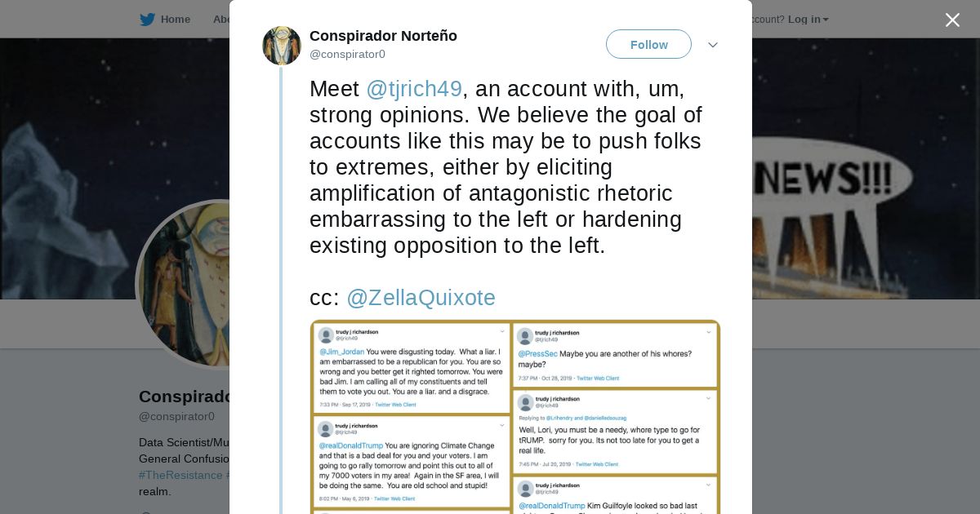
Task: Click the Conspirador Norteño display name in tweet
Action: coord(383,36)
